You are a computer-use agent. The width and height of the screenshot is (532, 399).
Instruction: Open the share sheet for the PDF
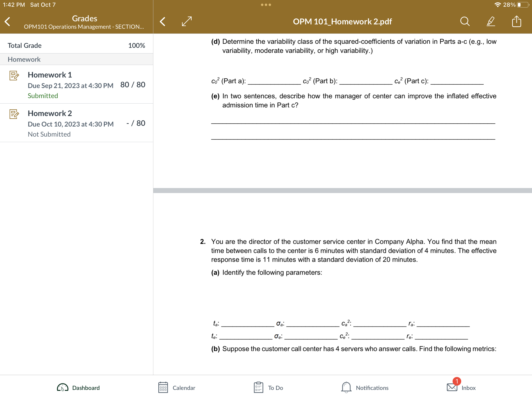(516, 21)
